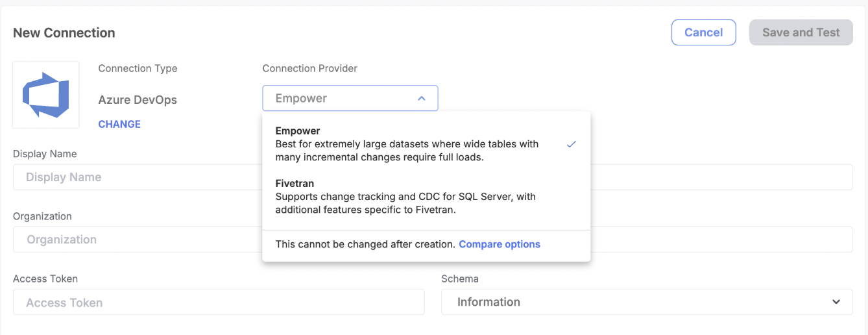Click the Connection Provider label

310,68
